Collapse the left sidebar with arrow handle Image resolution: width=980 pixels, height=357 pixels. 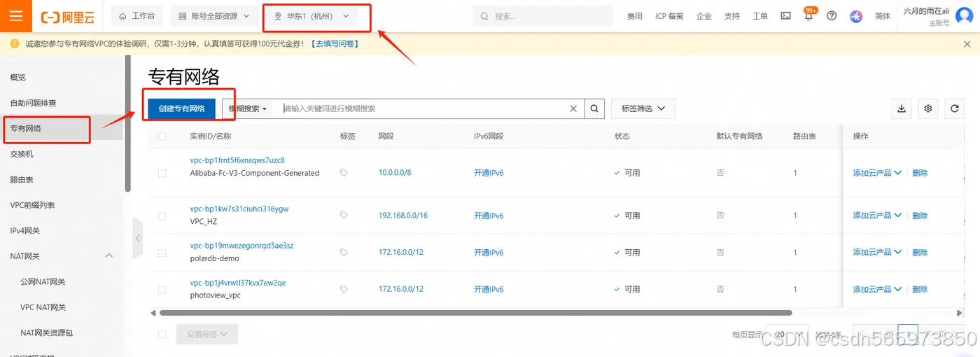(138, 238)
